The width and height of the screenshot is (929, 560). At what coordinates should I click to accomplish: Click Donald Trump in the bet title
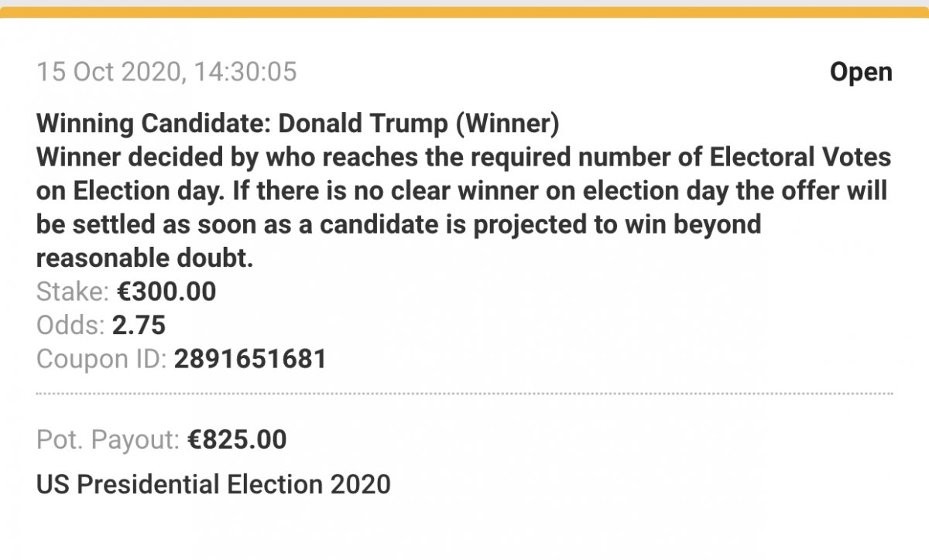pyautogui.click(x=360, y=123)
